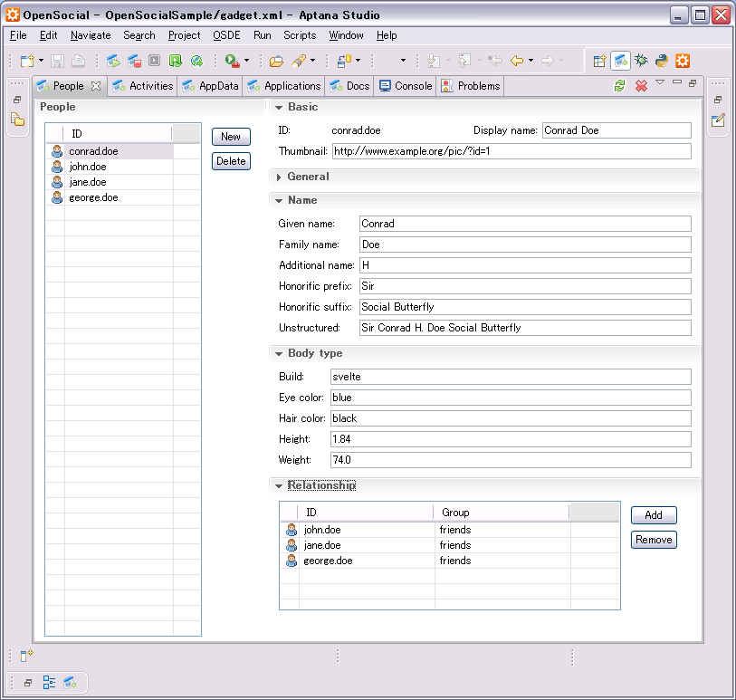
Task: Open the Back history dropdown arrow
Action: coord(530,61)
